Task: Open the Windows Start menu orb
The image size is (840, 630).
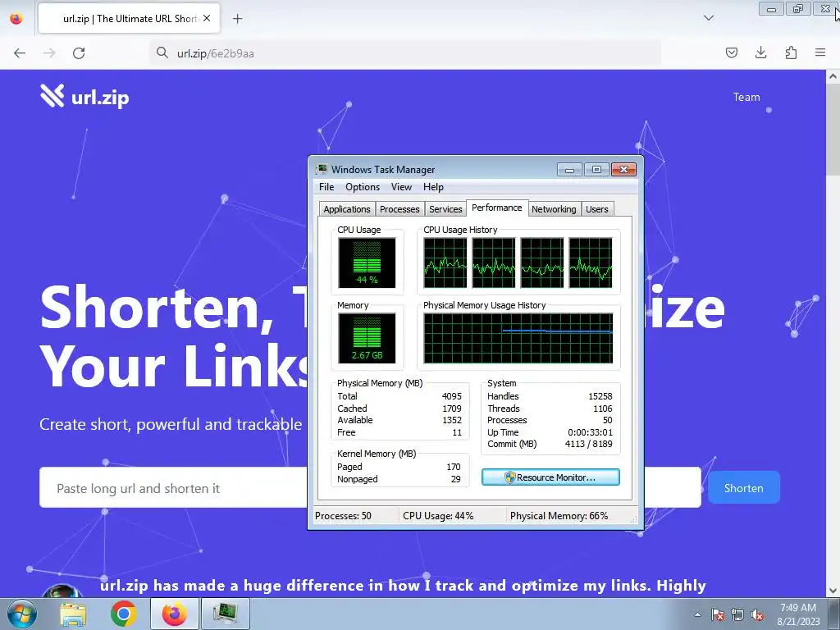Action: pyautogui.click(x=21, y=614)
